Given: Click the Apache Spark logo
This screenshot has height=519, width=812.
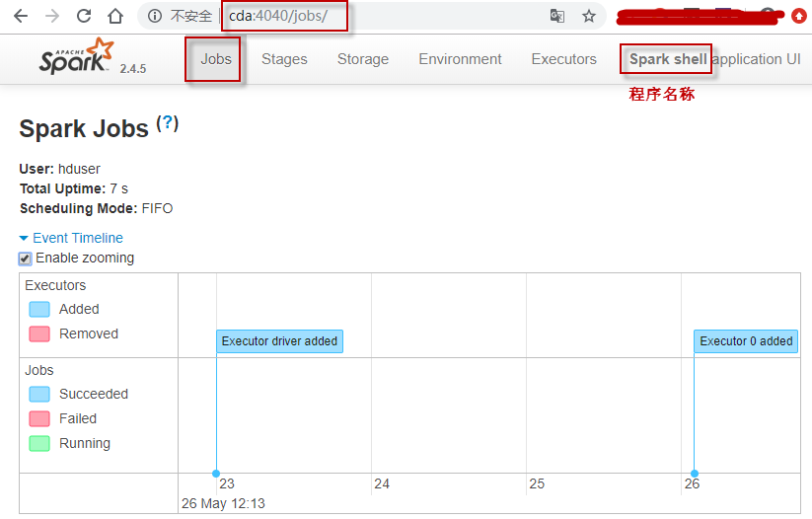Looking at the screenshot, I should click(77, 58).
